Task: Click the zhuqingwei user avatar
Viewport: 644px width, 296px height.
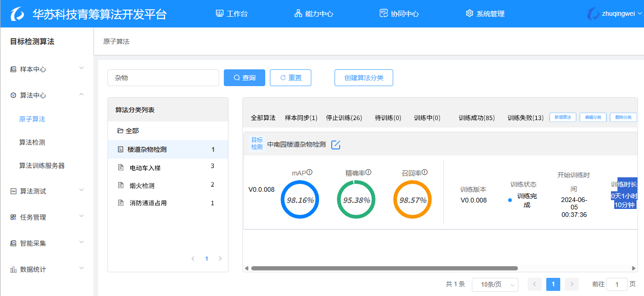Action: tap(593, 13)
